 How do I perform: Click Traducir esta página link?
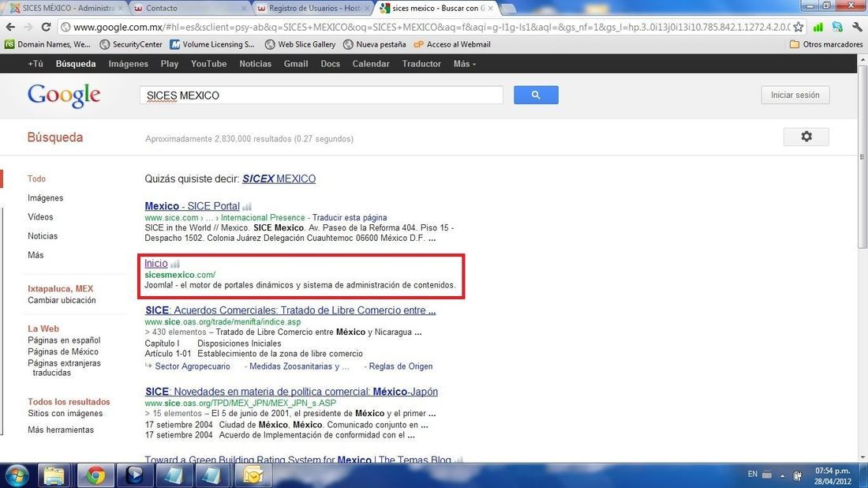click(350, 218)
